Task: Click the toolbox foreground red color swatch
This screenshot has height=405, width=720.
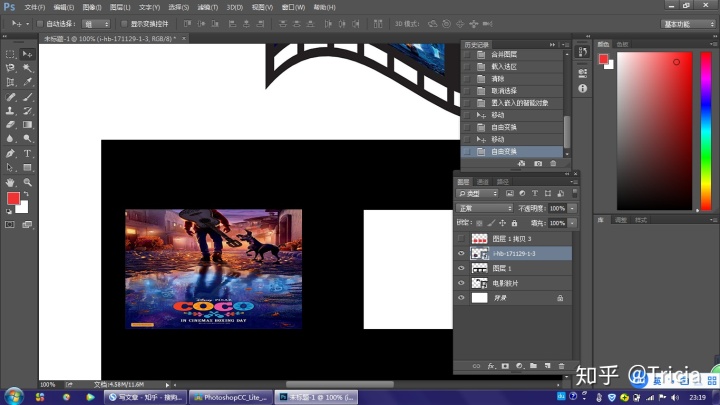Action: 12,198
